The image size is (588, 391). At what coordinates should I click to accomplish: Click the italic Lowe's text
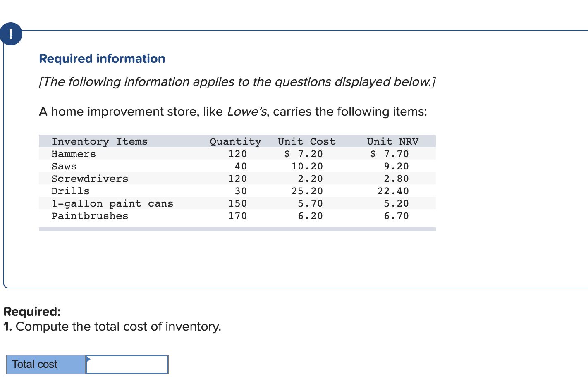[x=247, y=112]
